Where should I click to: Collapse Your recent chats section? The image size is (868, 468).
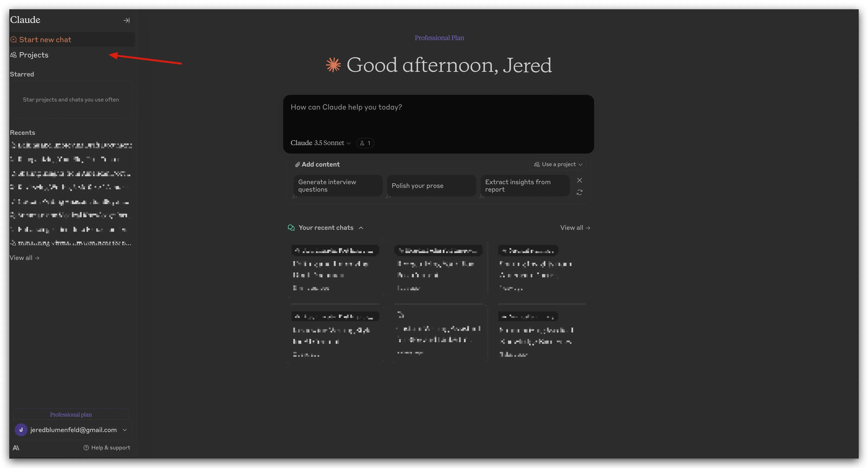pyautogui.click(x=361, y=228)
